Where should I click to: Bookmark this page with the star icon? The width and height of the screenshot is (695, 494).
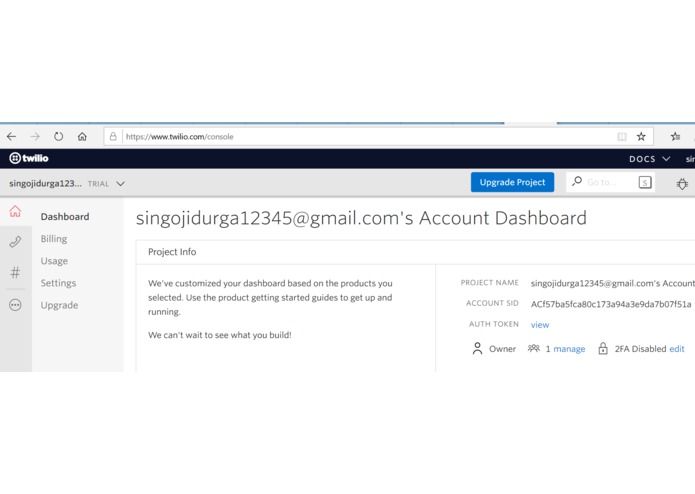pyautogui.click(x=641, y=136)
